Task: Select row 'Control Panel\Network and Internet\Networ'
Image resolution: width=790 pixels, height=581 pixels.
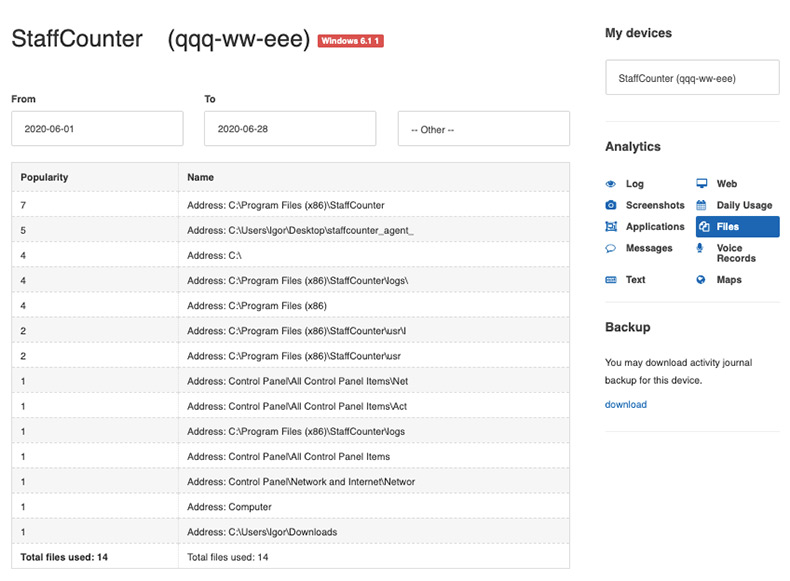Action: point(291,482)
